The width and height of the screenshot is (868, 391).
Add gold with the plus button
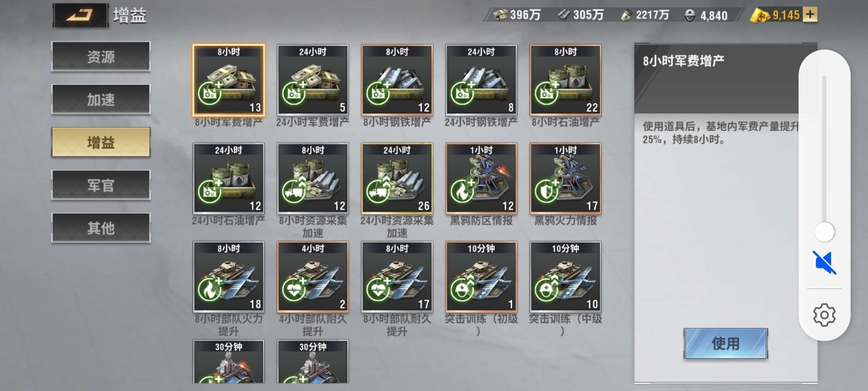point(810,15)
